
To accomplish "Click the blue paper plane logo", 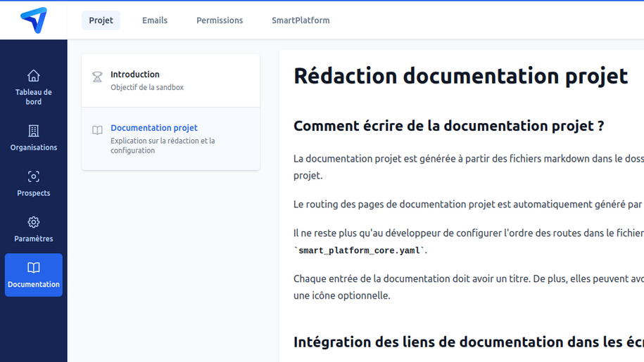I will (34, 20).
